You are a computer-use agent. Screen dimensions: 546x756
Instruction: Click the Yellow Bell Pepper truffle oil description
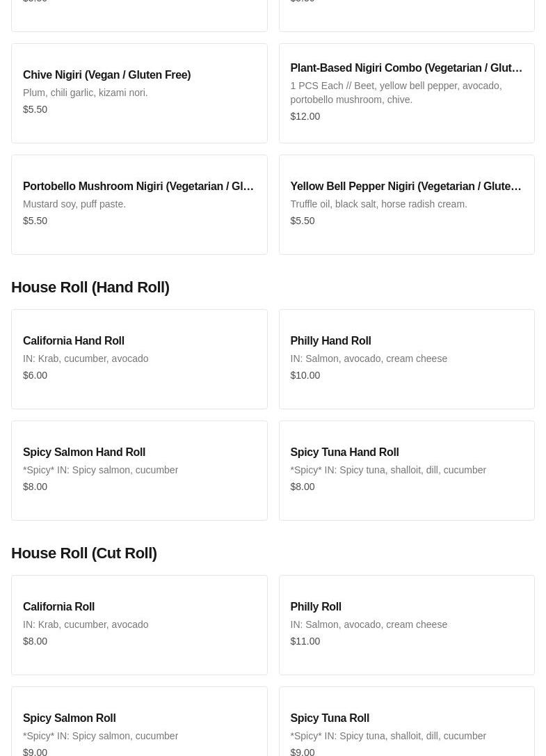click(x=378, y=204)
